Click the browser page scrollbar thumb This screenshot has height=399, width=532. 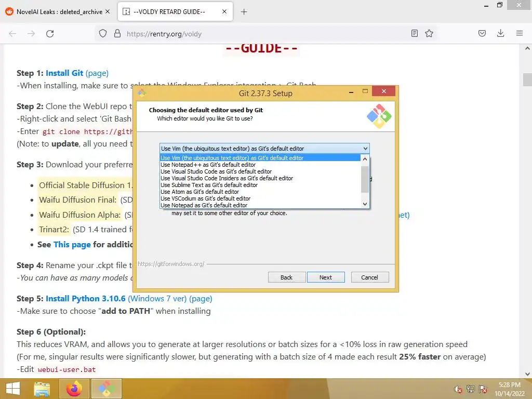click(x=527, y=79)
